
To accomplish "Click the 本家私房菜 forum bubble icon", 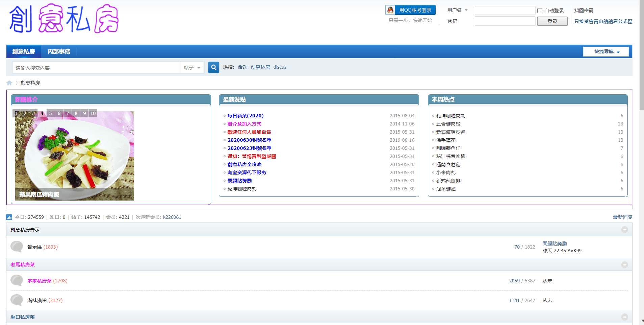I will (x=17, y=280).
